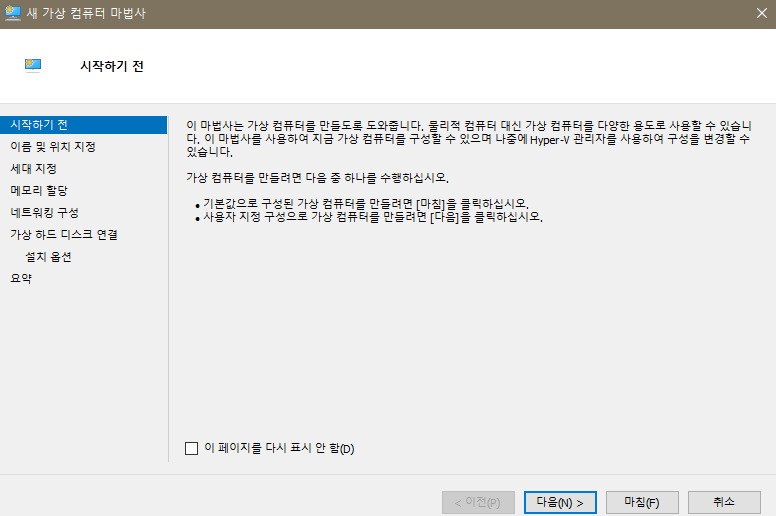Select the 설치 옵션 sub-step
The image size is (776, 516).
48,257
